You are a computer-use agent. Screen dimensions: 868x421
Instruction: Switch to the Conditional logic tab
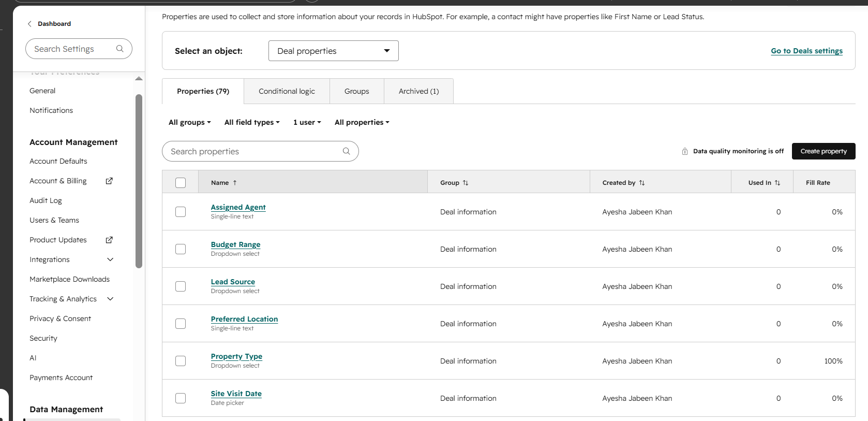287,91
